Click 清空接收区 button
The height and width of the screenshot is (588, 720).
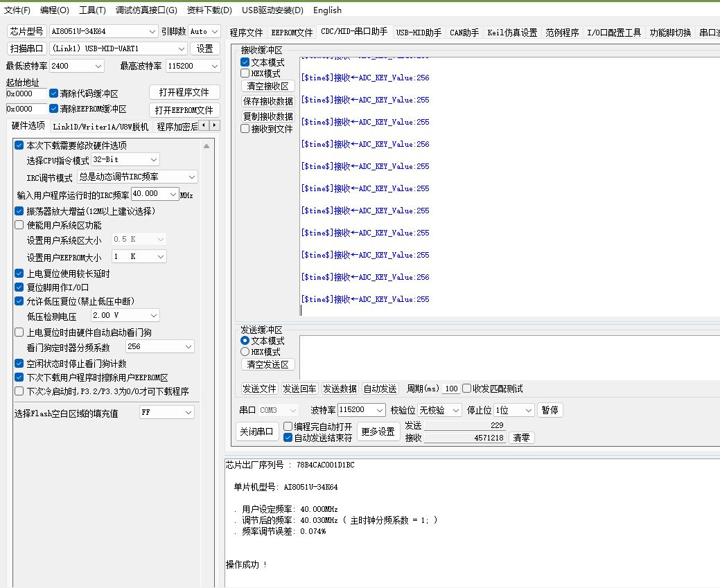click(267, 86)
